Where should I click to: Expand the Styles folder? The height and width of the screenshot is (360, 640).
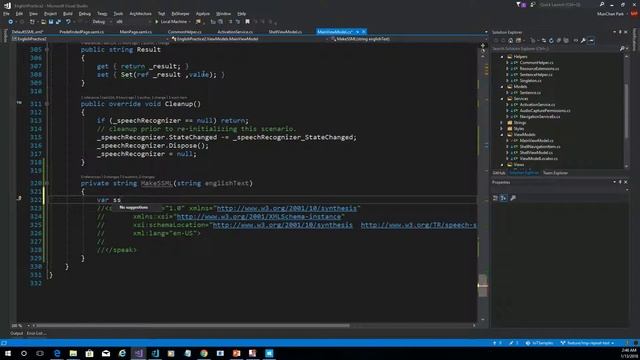pos(502,129)
